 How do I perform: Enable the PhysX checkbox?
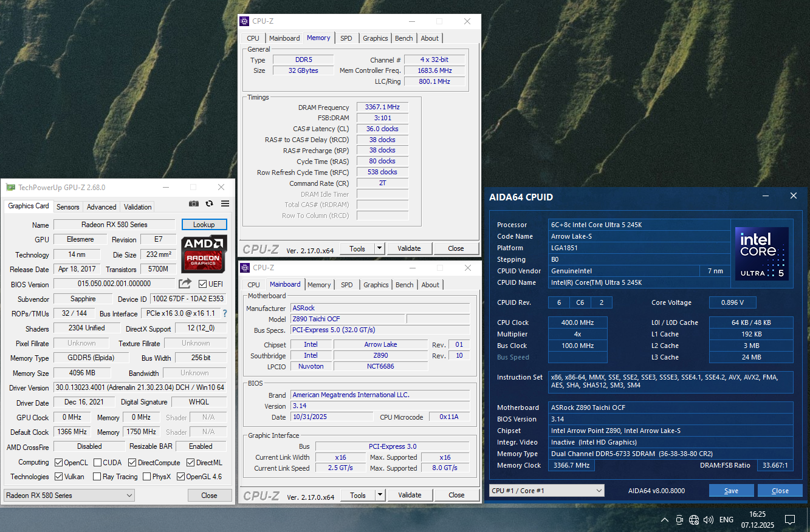click(x=146, y=477)
